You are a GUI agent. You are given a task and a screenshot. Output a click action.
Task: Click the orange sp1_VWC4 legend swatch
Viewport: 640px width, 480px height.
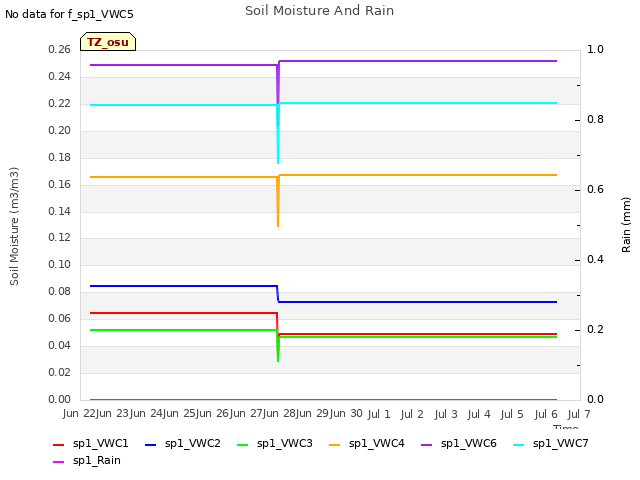point(334,444)
